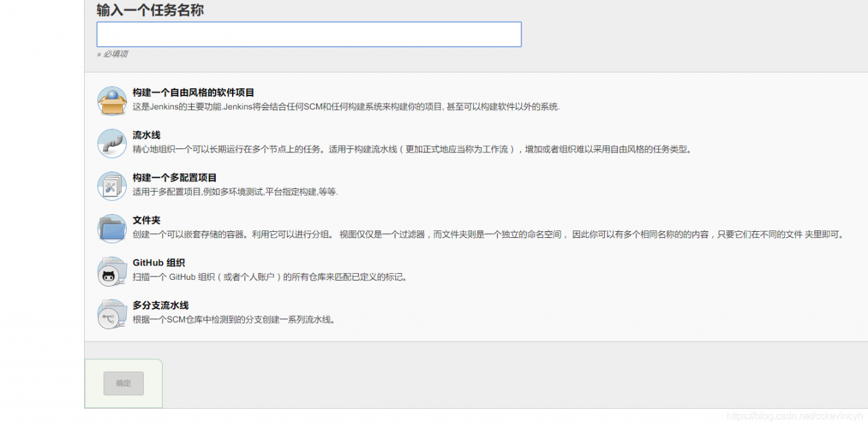Click the 流水线 pipeline arrow icon
The width and height of the screenshot is (868, 427).
112,143
